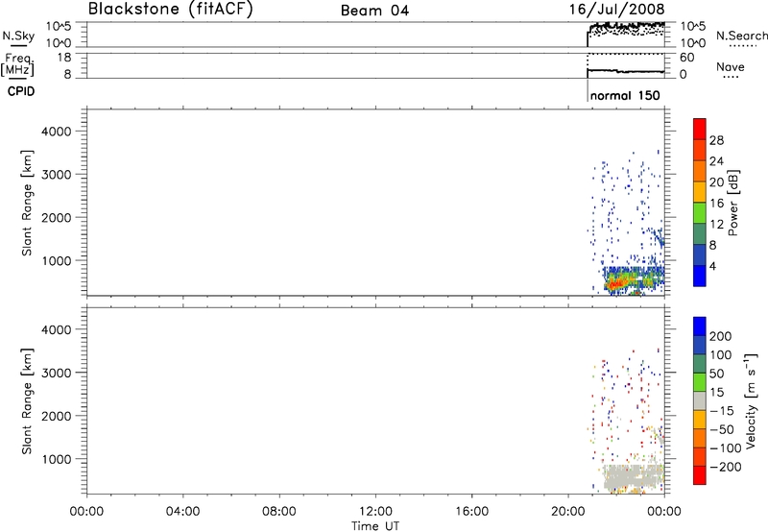Click the velocity panel 'Slant Range [km]' label
This screenshot has width=768, height=532.
pyautogui.click(x=27, y=401)
